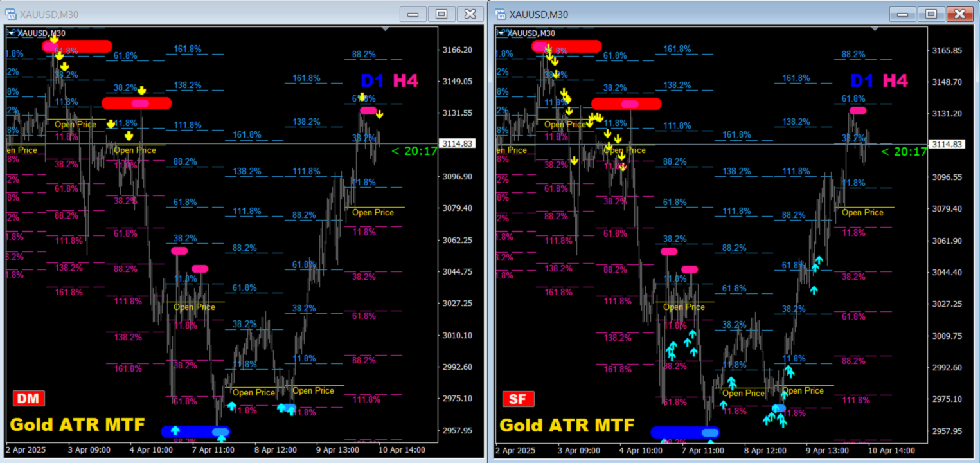Screen dimensions: 980x463
Task: Expand the one-click trading arrow in the left chart
Action: click(11, 33)
